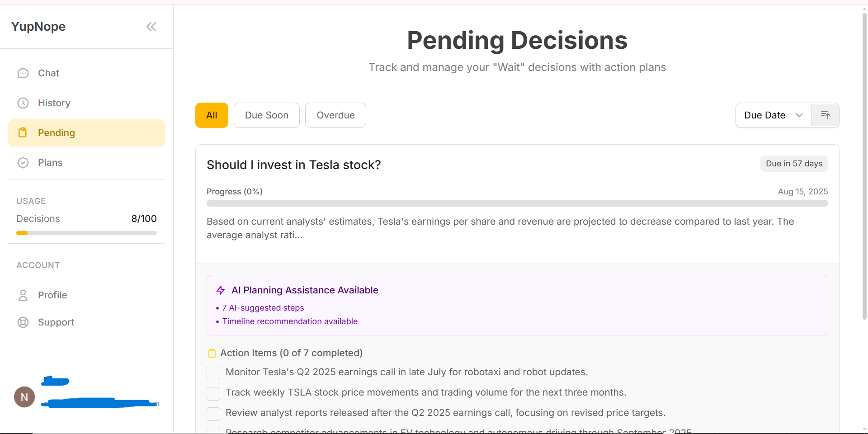The image size is (868, 434).
Task: Select the Overdue filter tab
Action: (335, 115)
